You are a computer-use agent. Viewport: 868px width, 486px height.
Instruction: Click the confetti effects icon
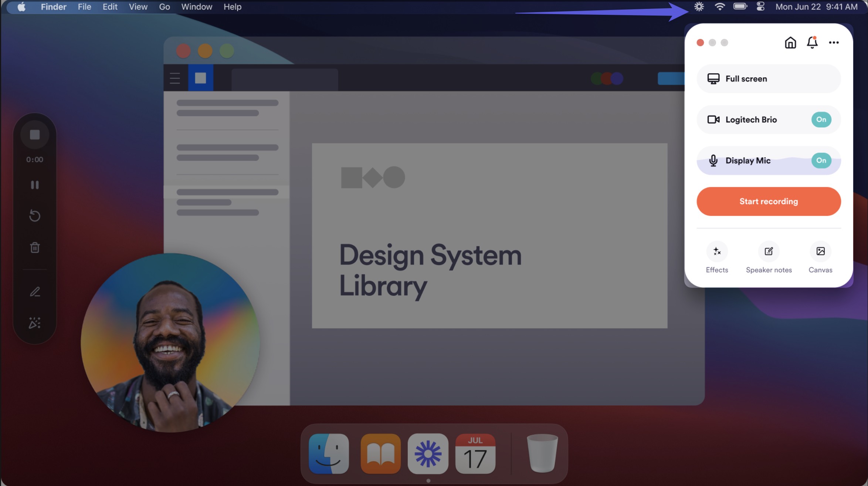click(35, 323)
